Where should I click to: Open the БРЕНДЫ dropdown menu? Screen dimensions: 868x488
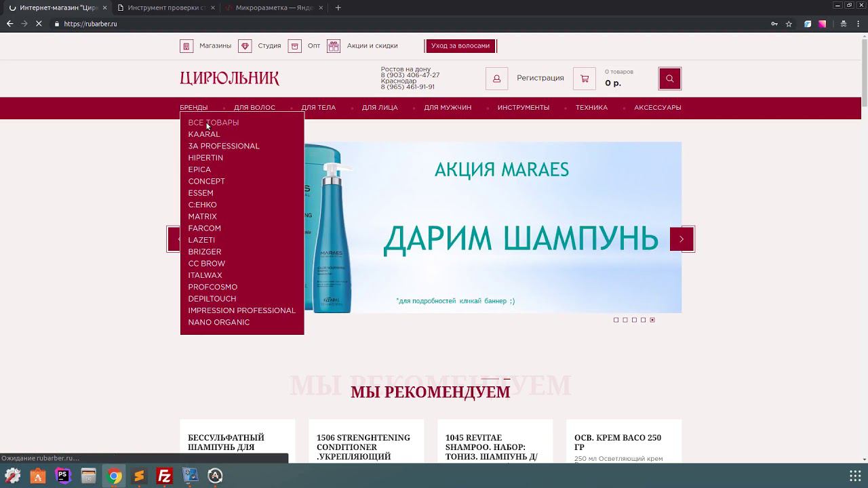pyautogui.click(x=194, y=108)
